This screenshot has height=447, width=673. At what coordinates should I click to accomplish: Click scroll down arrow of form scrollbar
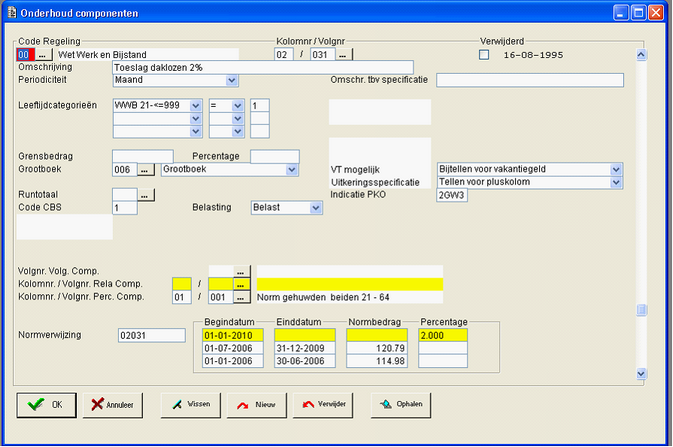click(x=641, y=374)
